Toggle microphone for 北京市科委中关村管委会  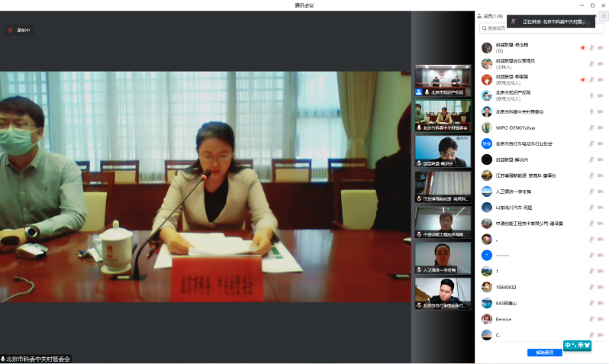point(591,111)
